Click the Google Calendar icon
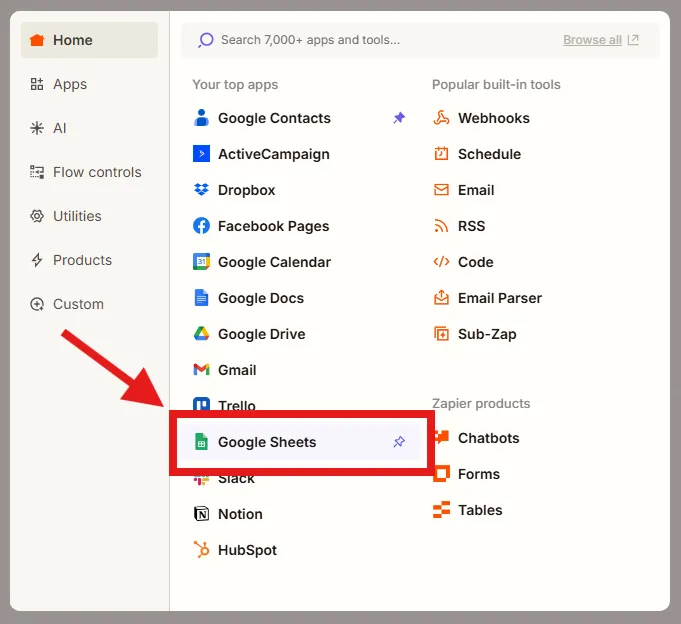The height and width of the screenshot is (624, 681). point(201,262)
